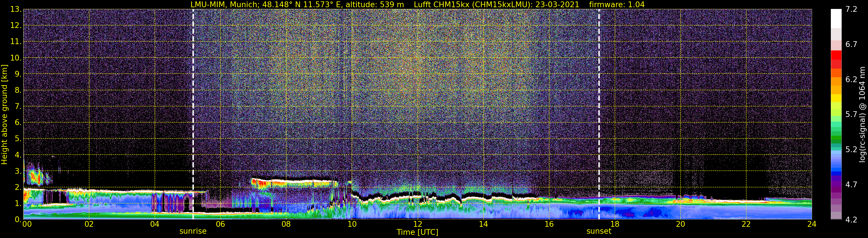Click the 'Time [UTC]' axis label

[x=417, y=232]
